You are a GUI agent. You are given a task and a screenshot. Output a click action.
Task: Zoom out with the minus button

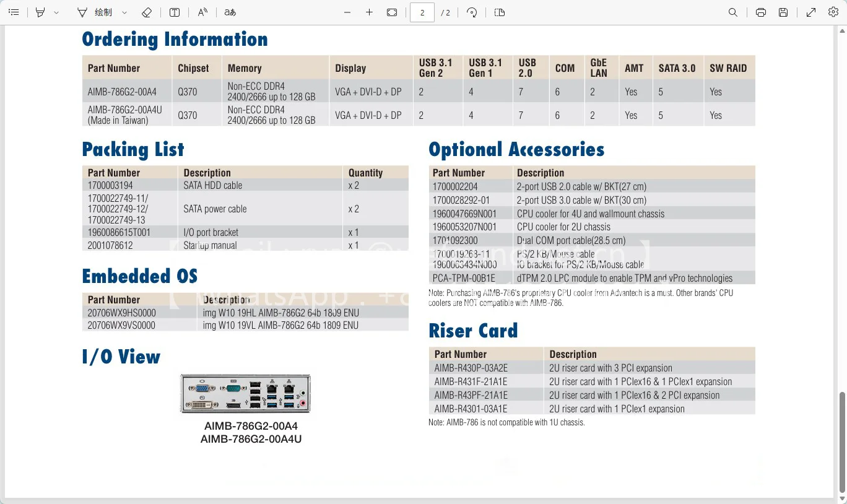tap(347, 12)
